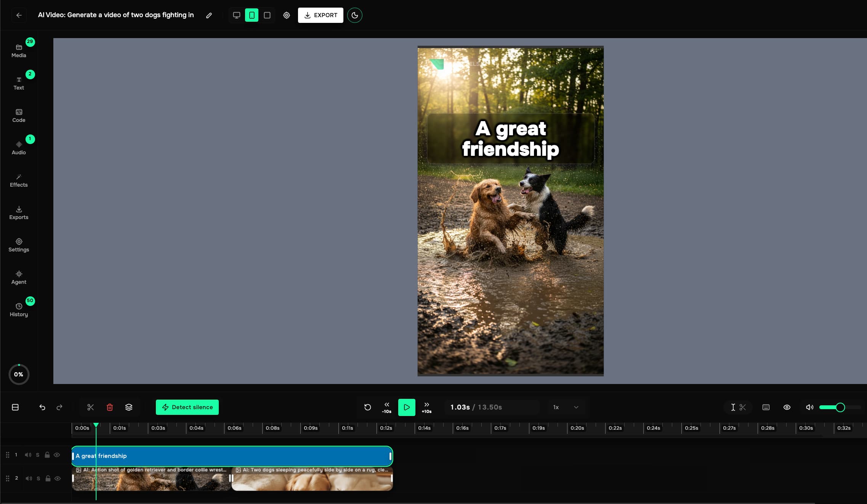
Task: Open keyboard shortcuts icon in timeline toolbar
Action: 766,407
